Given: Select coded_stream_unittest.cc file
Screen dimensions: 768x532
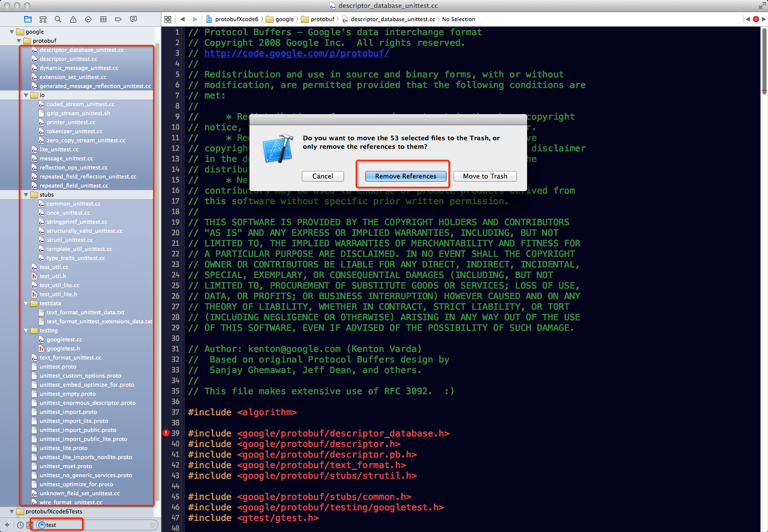Looking at the screenshot, I should pos(80,104).
